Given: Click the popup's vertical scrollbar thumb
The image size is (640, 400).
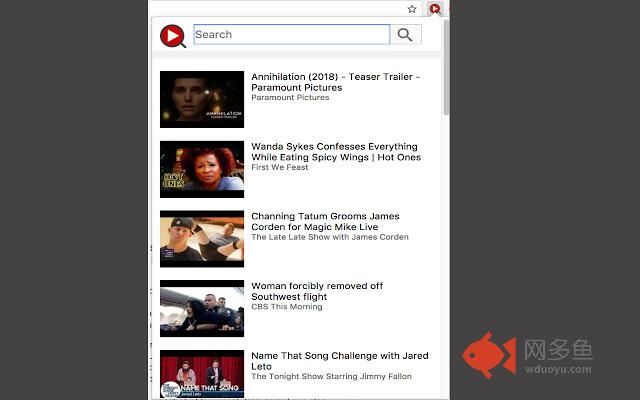Looking at the screenshot, I should (x=447, y=67).
